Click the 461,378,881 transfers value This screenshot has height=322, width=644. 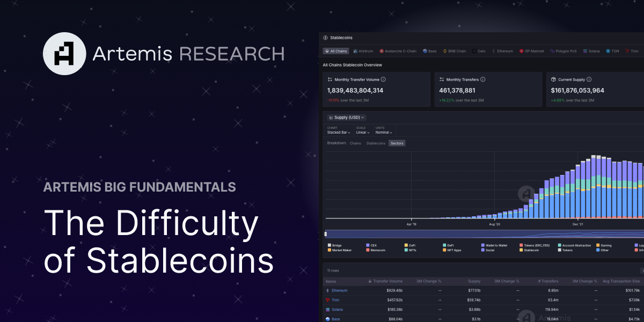coord(457,90)
